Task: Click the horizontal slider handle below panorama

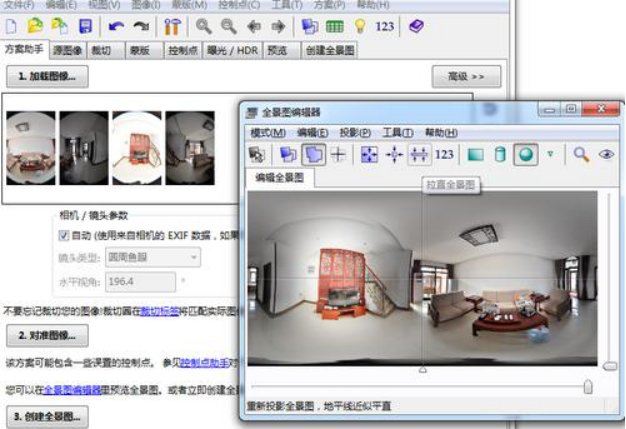Action: pos(587,386)
